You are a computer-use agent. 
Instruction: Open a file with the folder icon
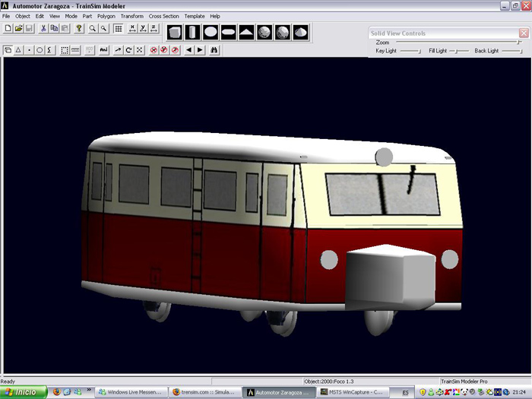(18, 29)
